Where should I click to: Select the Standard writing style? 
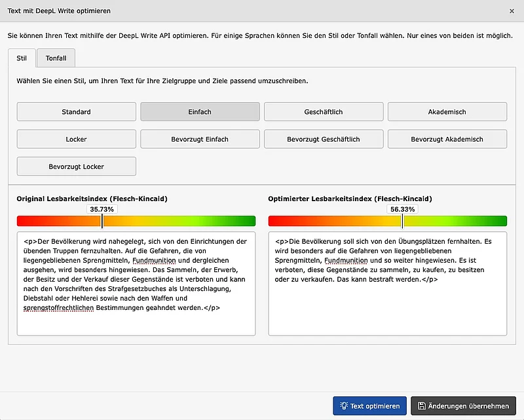click(x=76, y=111)
